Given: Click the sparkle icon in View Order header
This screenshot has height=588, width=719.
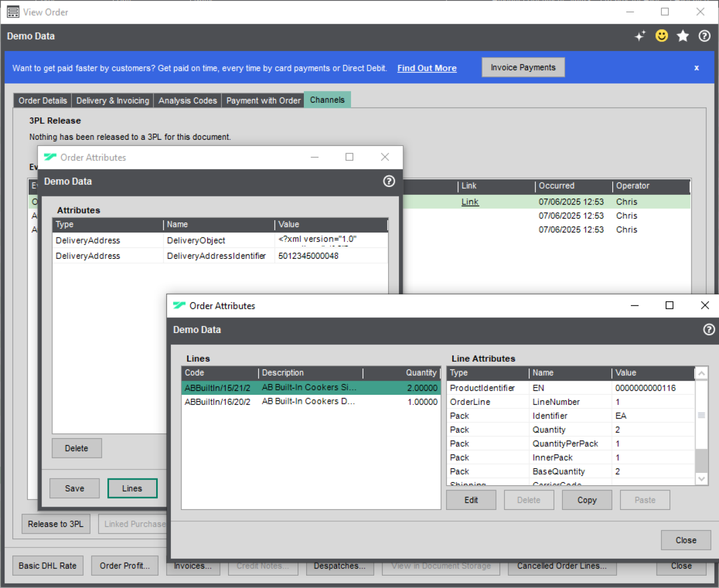Looking at the screenshot, I should [640, 36].
